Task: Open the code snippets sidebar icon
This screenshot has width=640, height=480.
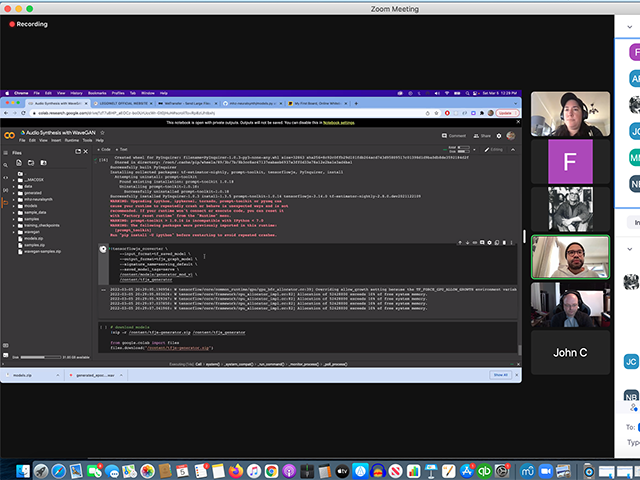Action: click(x=6, y=177)
